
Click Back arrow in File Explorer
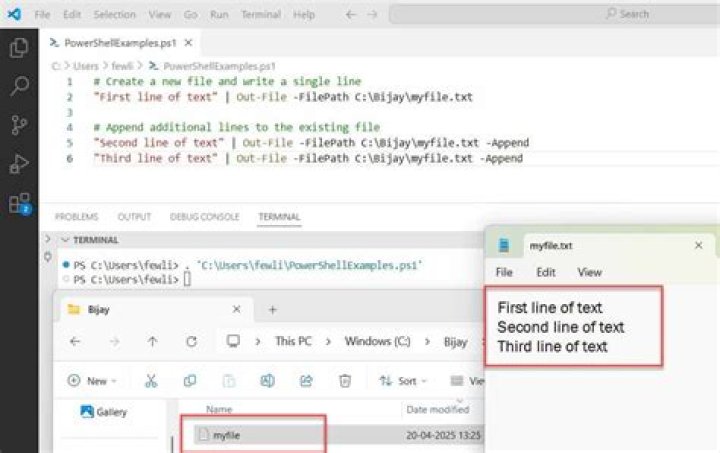coord(75,341)
